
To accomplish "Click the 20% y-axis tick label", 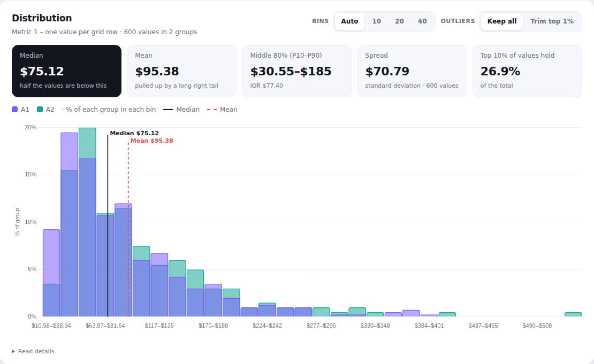I will click(x=31, y=128).
